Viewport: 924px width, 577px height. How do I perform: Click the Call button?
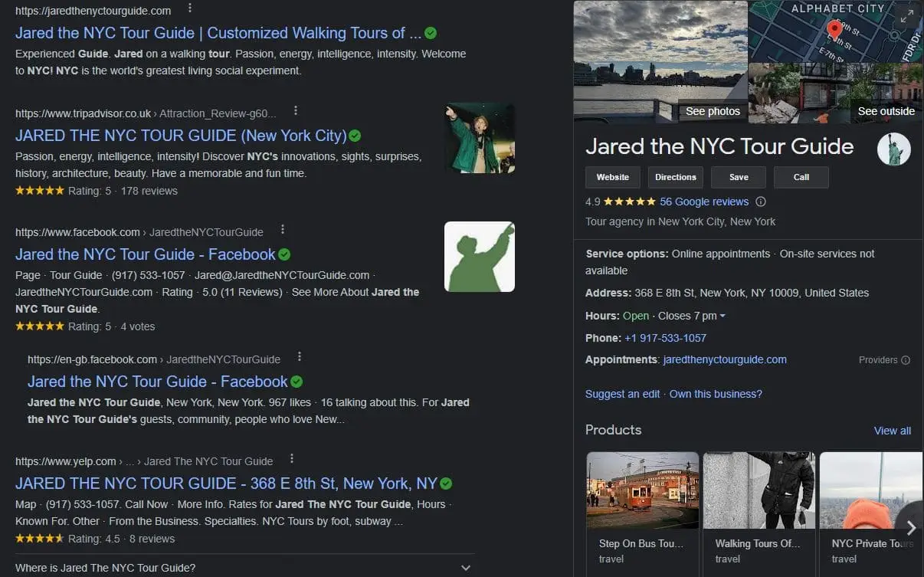801,177
